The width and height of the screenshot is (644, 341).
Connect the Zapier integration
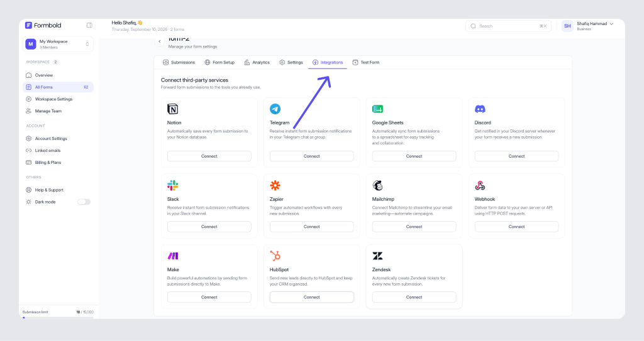312,227
